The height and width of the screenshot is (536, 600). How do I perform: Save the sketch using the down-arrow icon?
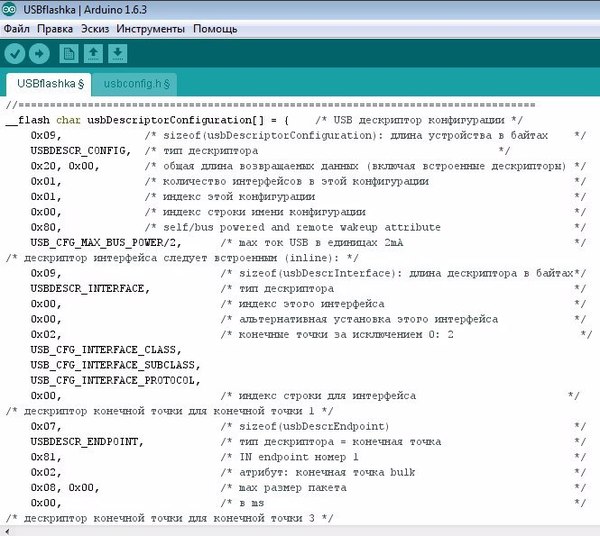(x=119, y=53)
